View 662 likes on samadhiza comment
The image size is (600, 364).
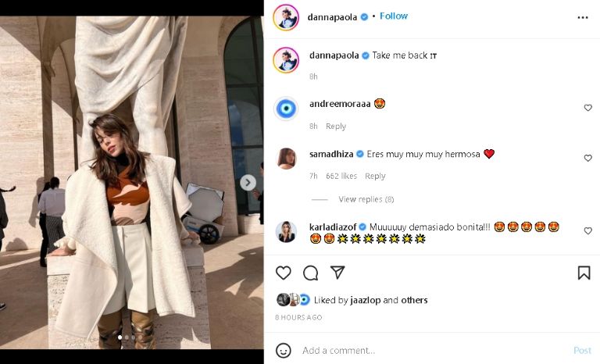(x=342, y=177)
